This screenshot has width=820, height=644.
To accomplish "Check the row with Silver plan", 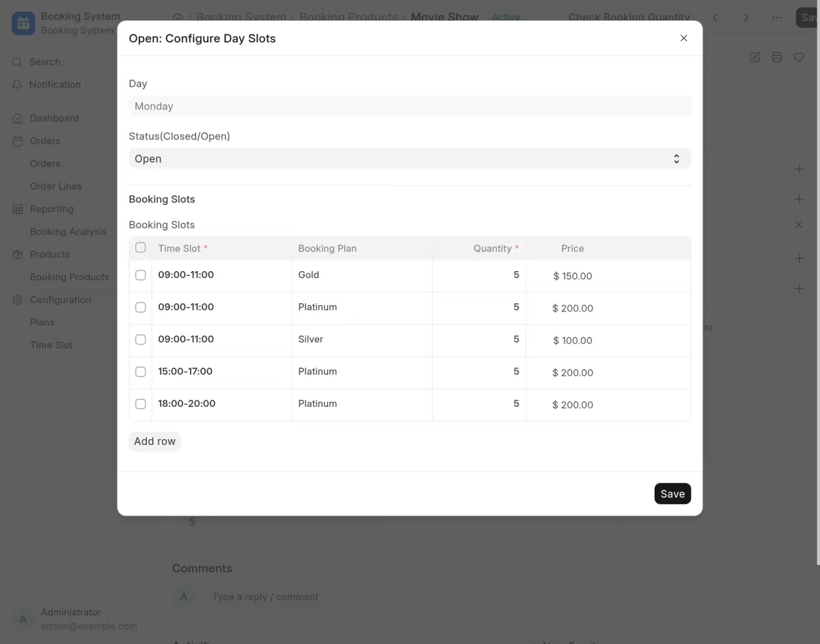I will tap(141, 339).
